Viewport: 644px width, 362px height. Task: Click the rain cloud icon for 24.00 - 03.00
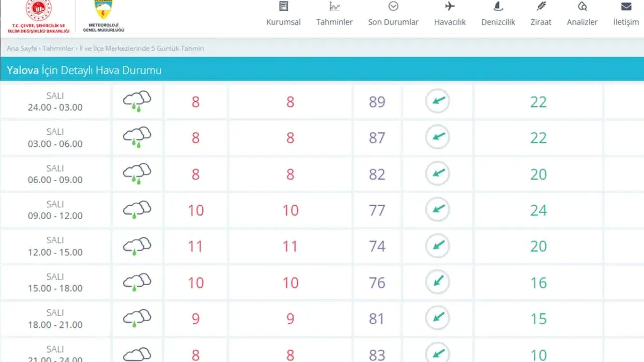pyautogui.click(x=137, y=102)
